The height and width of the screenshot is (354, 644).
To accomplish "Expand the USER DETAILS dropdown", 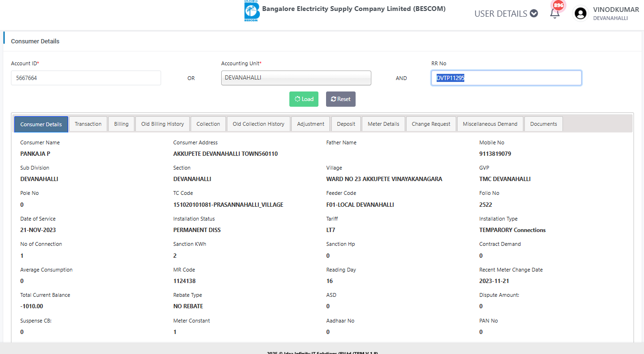I will pos(506,14).
